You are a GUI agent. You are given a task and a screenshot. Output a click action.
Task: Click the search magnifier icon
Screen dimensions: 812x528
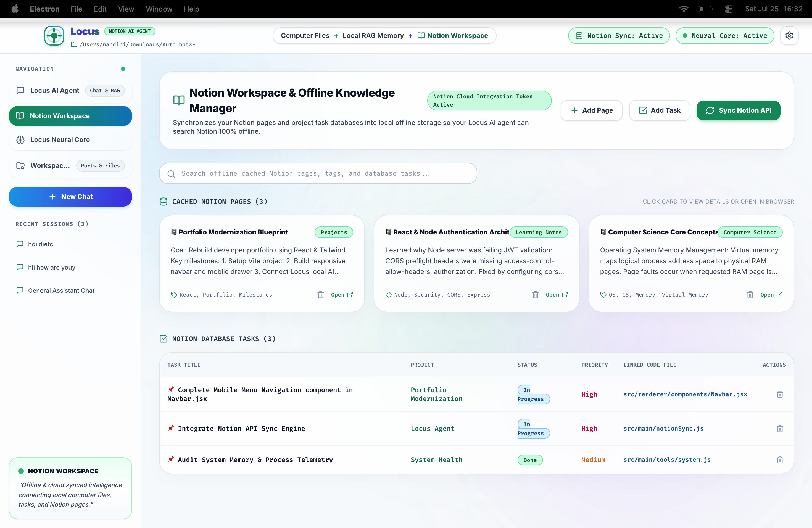tap(171, 174)
